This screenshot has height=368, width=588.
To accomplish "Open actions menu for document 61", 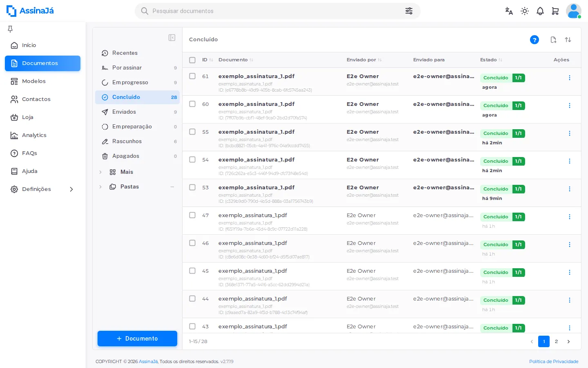I will pyautogui.click(x=570, y=78).
